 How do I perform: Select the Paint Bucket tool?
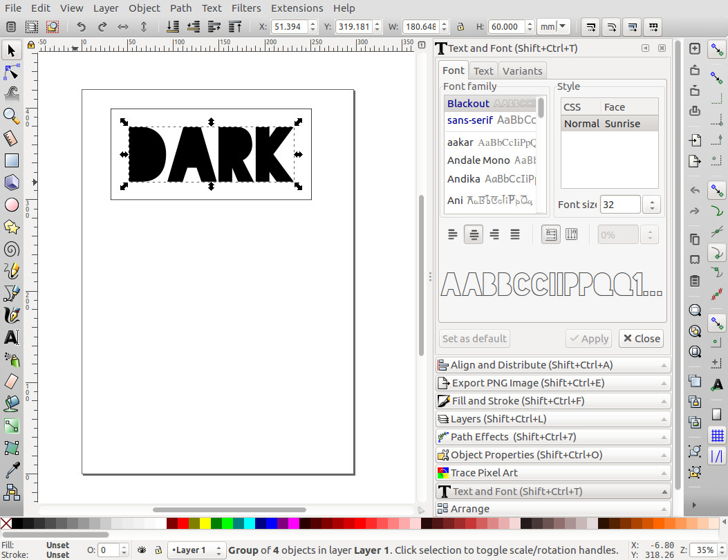12,404
